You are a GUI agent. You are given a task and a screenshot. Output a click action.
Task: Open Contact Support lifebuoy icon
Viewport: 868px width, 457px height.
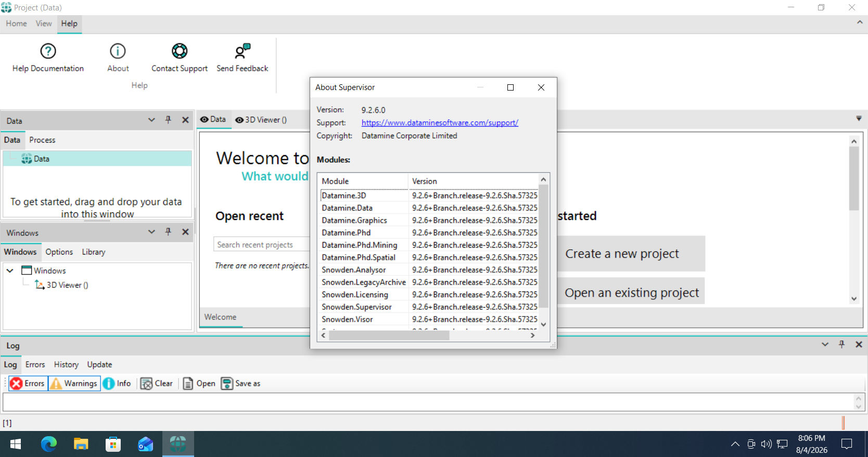click(180, 51)
